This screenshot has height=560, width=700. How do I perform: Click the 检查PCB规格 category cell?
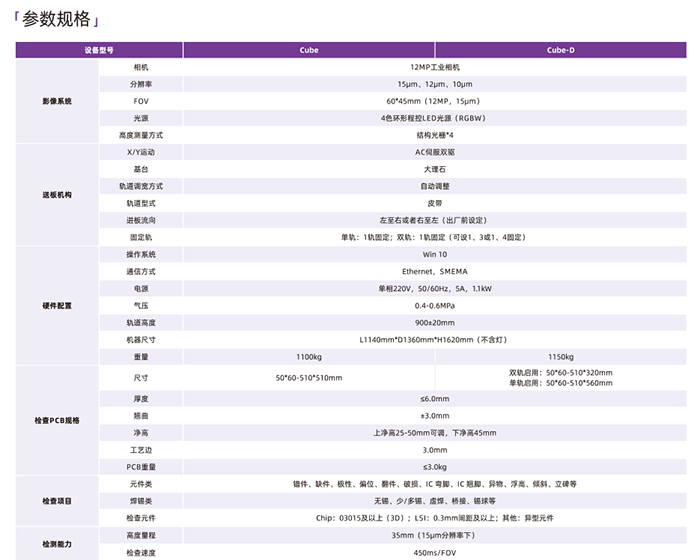pyautogui.click(x=57, y=420)
